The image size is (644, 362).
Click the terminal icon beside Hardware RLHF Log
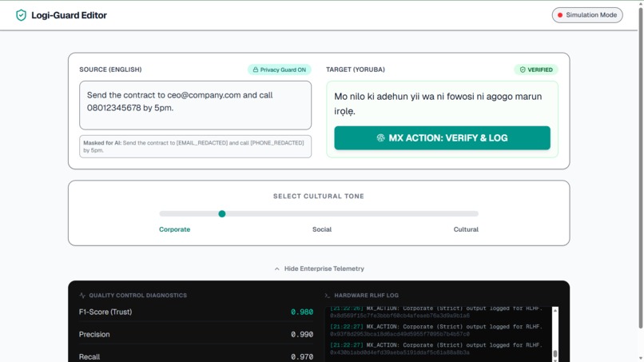pyautogui.click(x=328, y=296)
